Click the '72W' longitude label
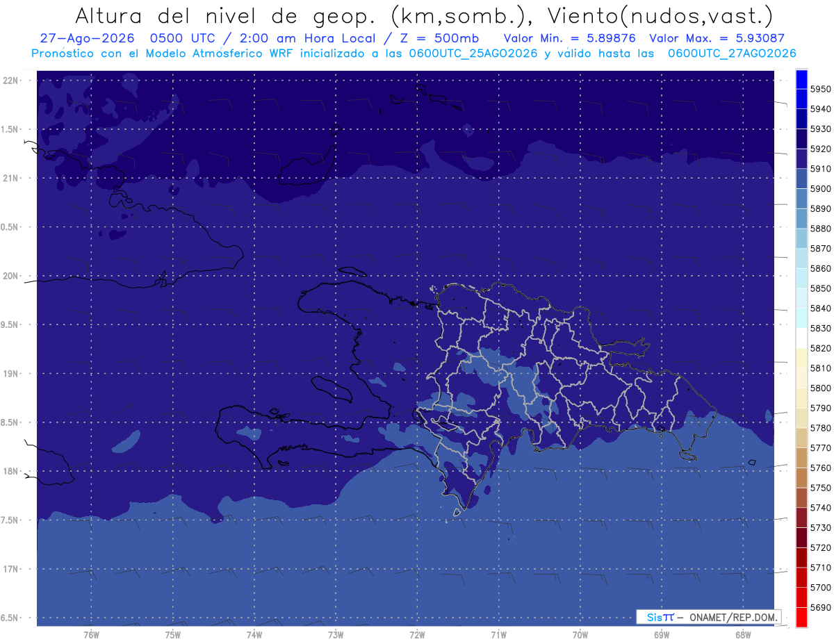 coord(418,634)
